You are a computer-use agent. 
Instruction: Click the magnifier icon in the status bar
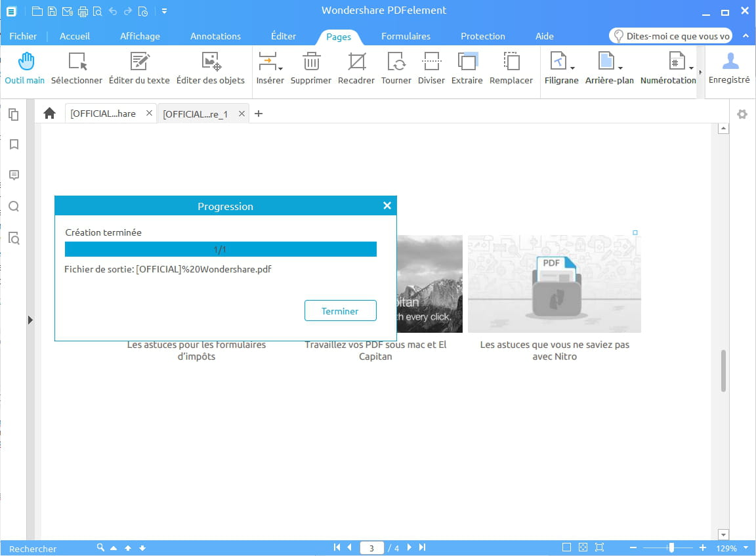pos(100,548)
